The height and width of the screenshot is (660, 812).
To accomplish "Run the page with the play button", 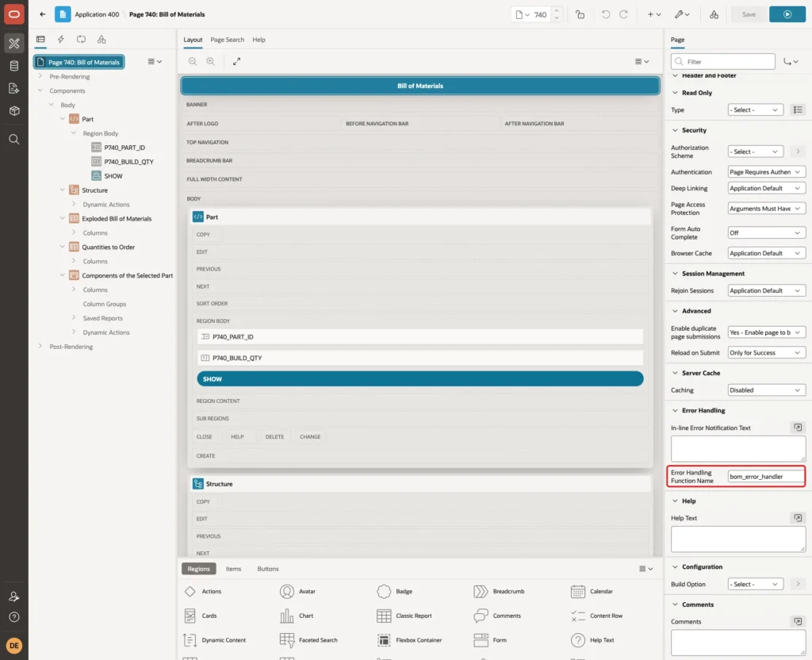I will (x=787, y=14).
